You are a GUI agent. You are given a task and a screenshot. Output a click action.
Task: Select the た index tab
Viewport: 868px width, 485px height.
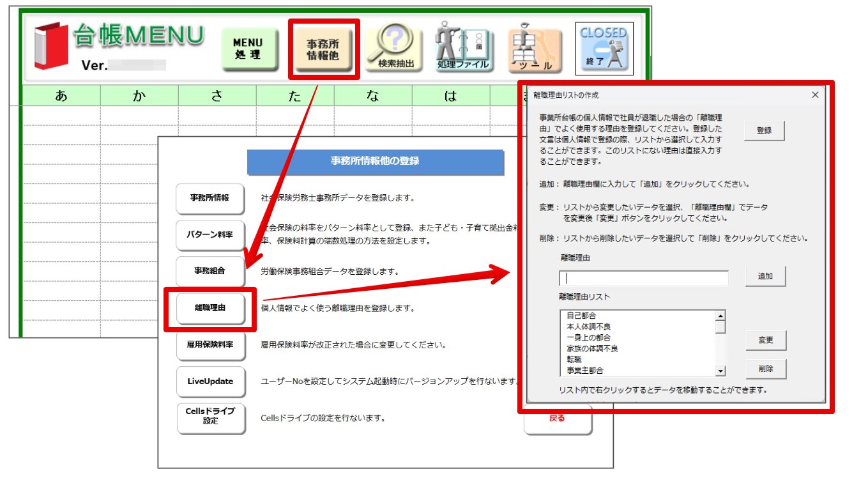pos(295,96)
